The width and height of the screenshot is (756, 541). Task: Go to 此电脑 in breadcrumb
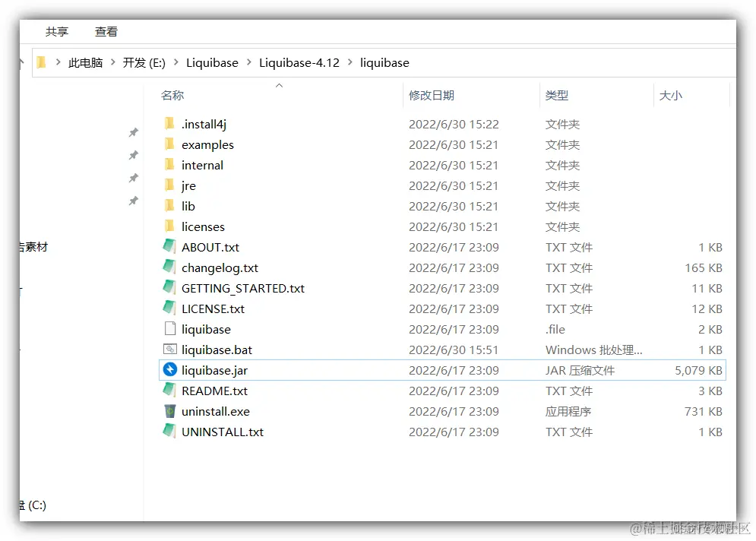86,62
